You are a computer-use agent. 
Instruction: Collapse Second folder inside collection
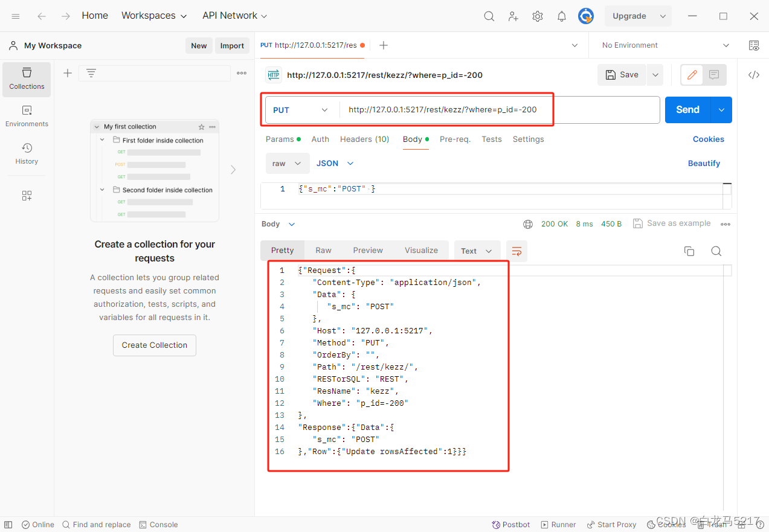point(103,189)
